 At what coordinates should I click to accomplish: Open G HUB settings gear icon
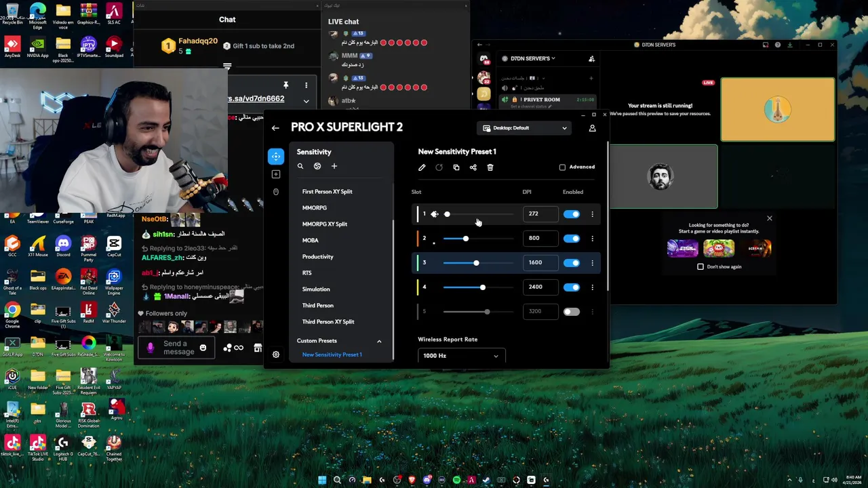[x=275, y=354]
